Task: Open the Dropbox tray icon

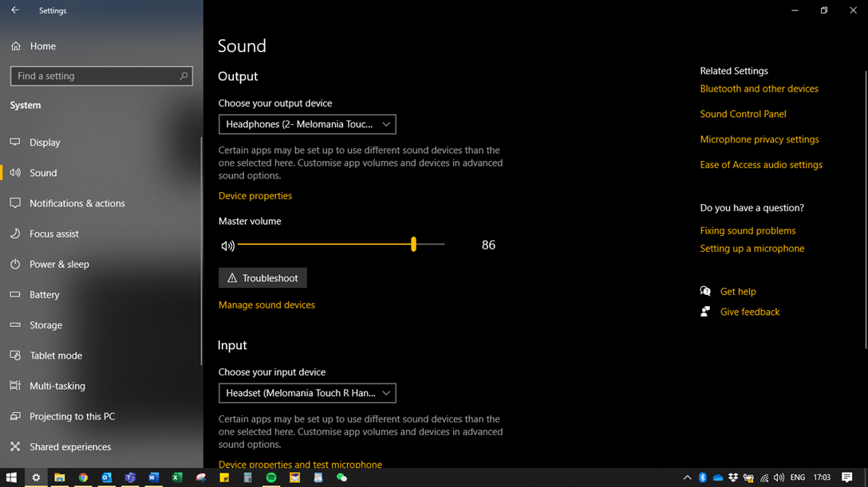Action: pos(733,477)
